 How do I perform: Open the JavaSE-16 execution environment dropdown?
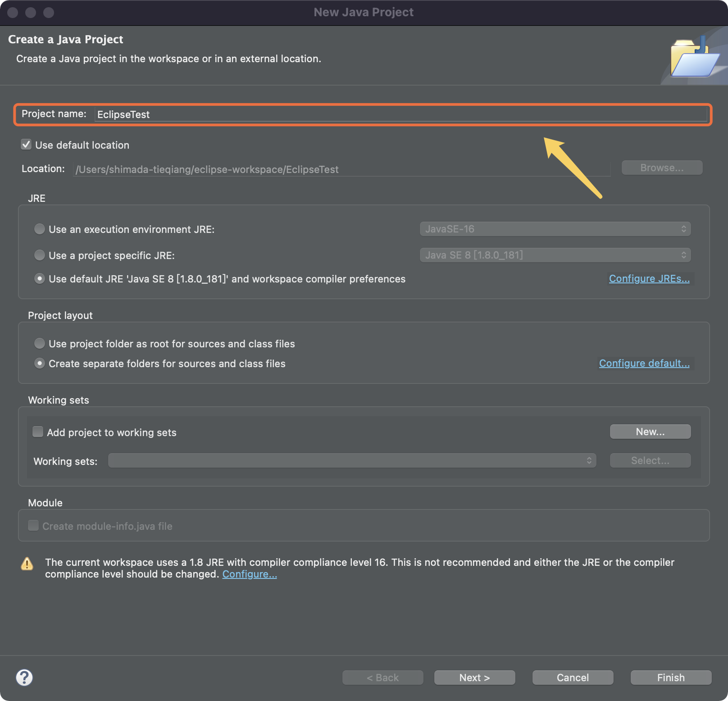pos(555,229)
